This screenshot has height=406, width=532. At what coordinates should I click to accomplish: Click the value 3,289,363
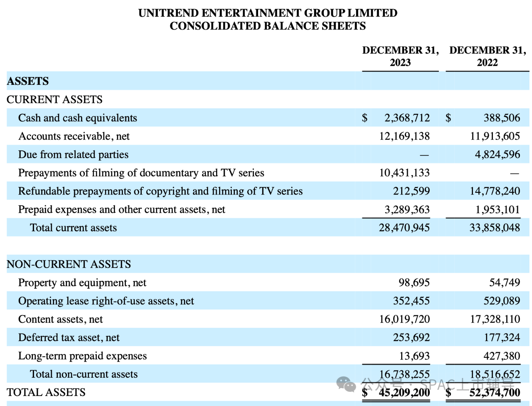point(407,209)
